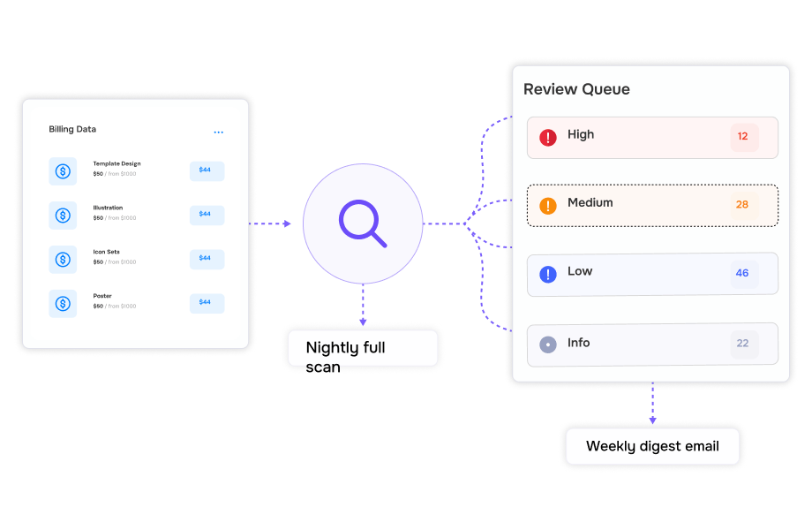Click the purple magnifying glass scan icon
The width and height of the screenshot is (812, 530).
(x=363, y=223)
